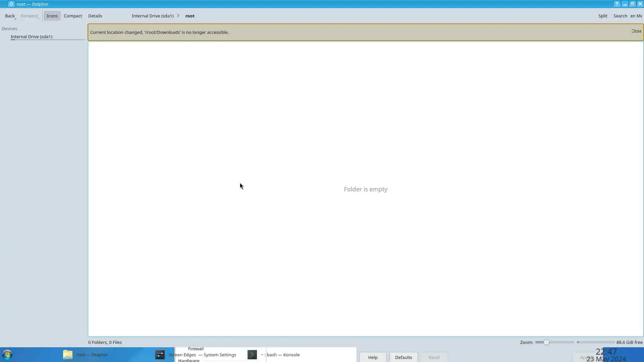The height and width of the screenshot is (362, 644).
Task: Switch to Compact view mode
Action: click(x=73, y=16)
